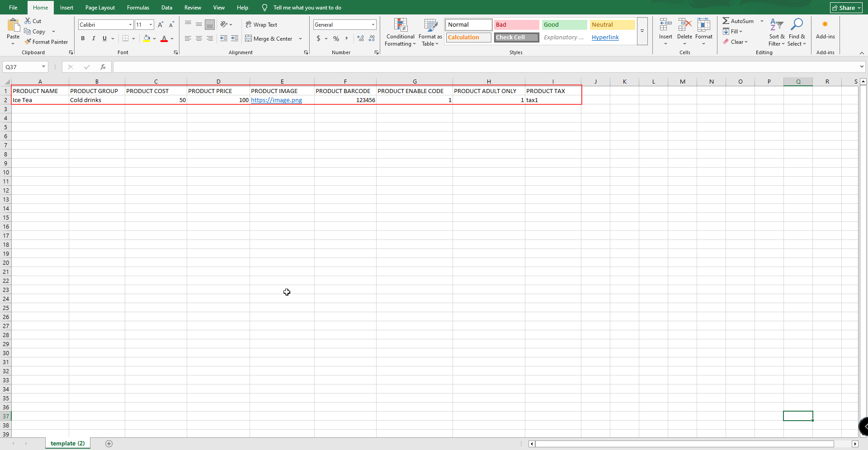Open the Page Layout tab
Image resolution: width=868 pixels, height=450 pixels.
(x=100, y=8)
